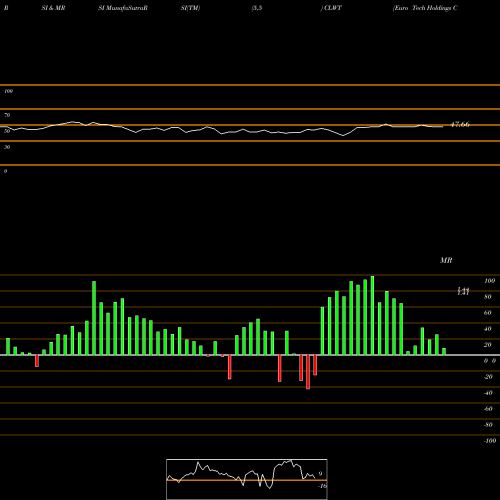Click the value -16 in mini chart
Screen dimensions: 500x500
click(323, 486)
